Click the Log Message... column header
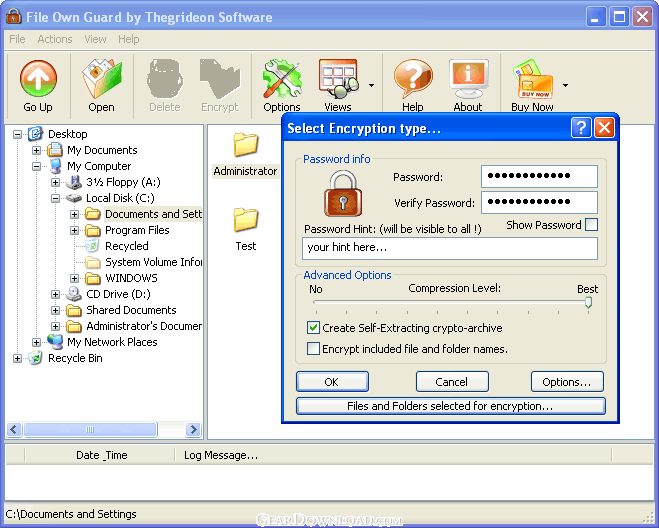The image size is (659, 528). click(x=393, y=455)
